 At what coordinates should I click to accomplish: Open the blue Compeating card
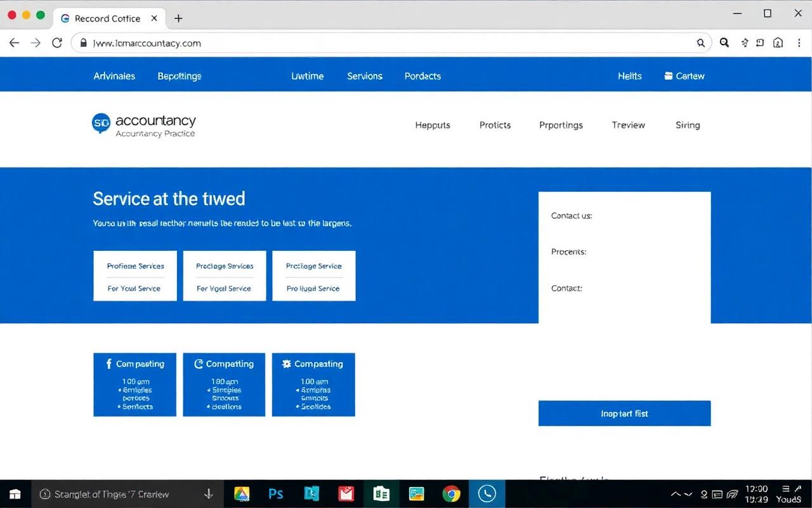click(313, 385)
